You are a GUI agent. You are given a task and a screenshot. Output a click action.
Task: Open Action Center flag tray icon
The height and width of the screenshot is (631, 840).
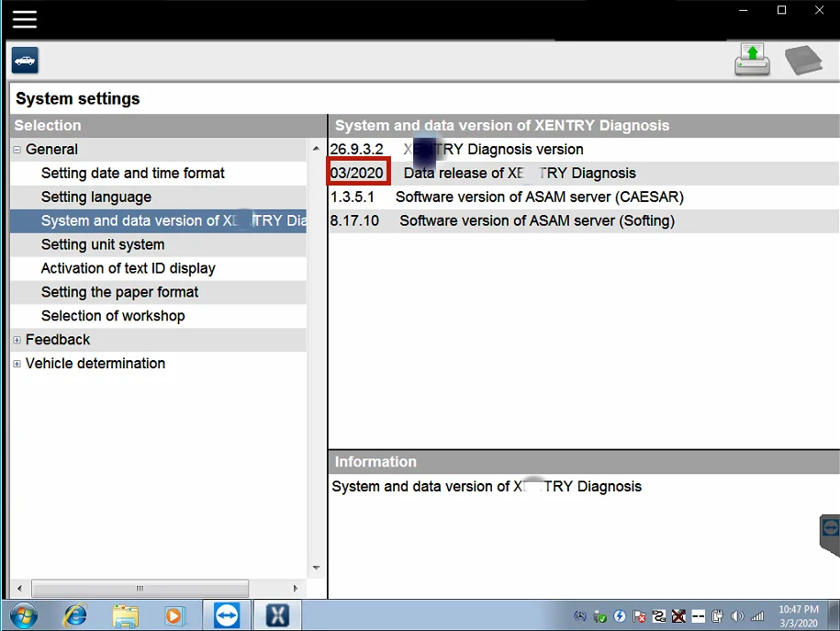(639, 616)
